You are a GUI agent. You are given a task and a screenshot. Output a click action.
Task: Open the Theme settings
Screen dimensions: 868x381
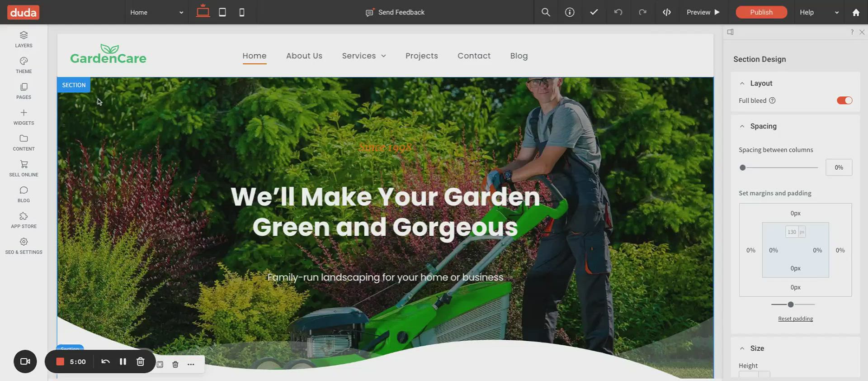(24, 65)
